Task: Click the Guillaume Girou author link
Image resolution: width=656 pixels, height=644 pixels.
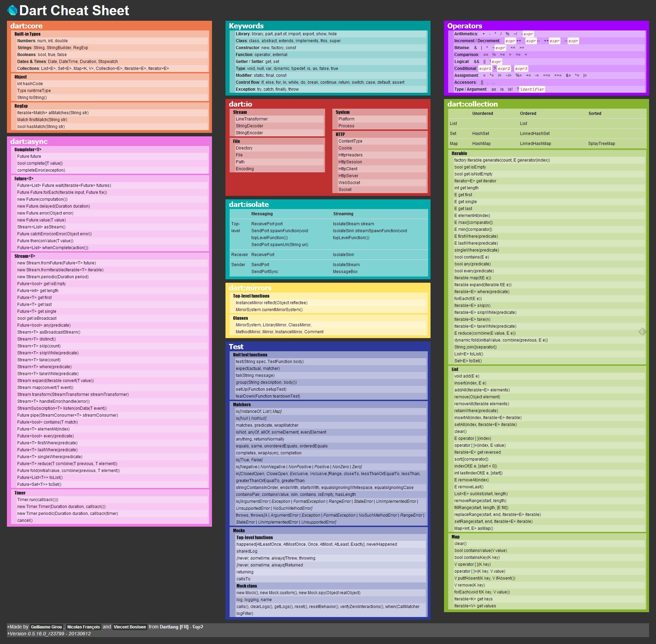Action: click(x=46, y=627)
